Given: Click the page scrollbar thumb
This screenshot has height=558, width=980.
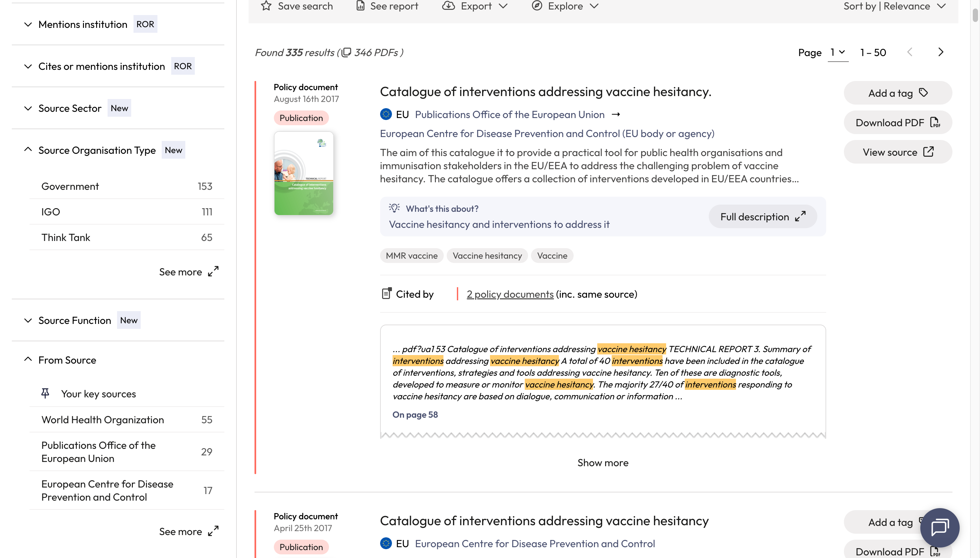Looking at the screenshot, I should click(976, 15).
